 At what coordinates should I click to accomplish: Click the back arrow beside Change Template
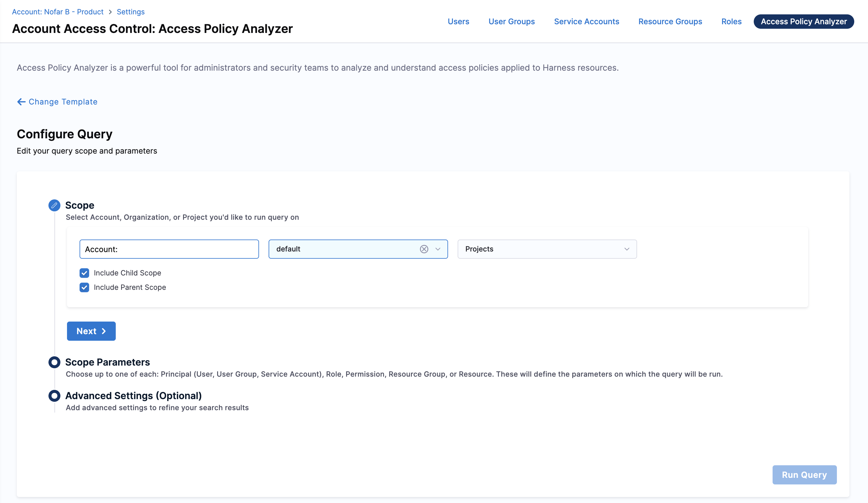click(21, 102)
